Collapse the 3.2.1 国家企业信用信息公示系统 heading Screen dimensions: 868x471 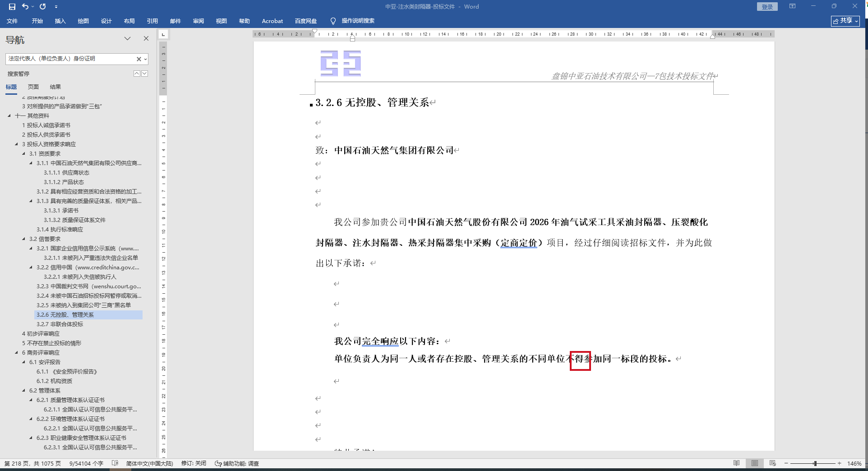click(x=31, y=249)
